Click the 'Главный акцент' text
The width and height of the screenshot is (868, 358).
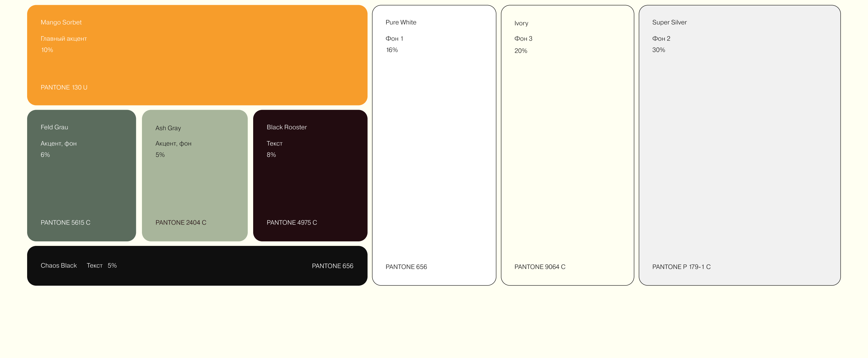click(64, 39)
